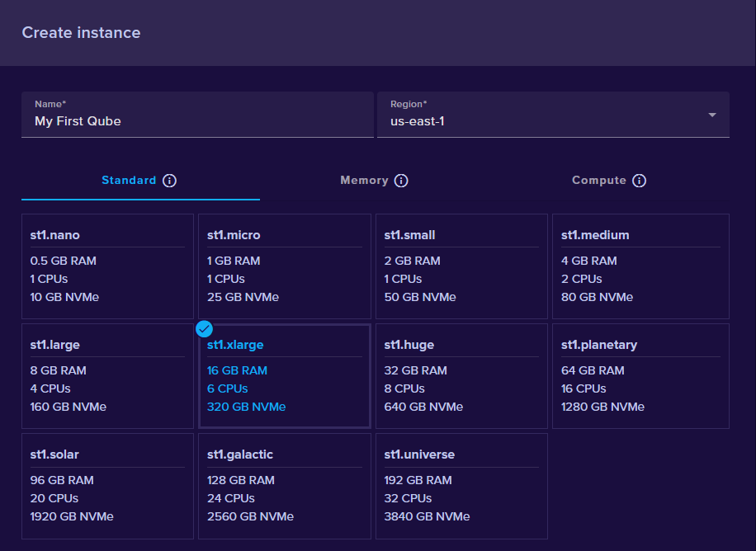This screenshot has height=551, width=756.
Task: Select the st1.medium plan card
Action: [x=640, y=266]
